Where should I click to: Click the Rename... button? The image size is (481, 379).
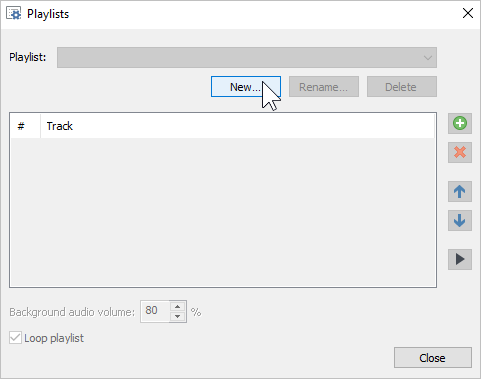click(x=324, y=87)
